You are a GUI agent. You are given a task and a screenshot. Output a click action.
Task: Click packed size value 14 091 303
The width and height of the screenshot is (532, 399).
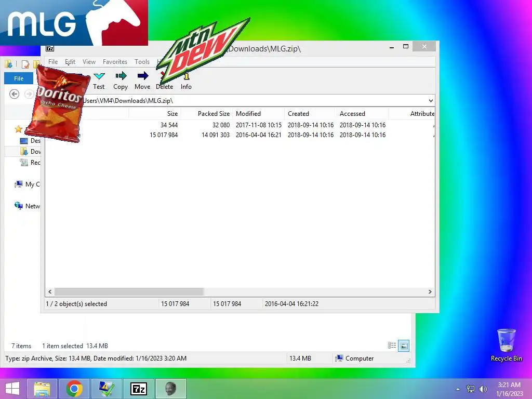coord(216,135)
